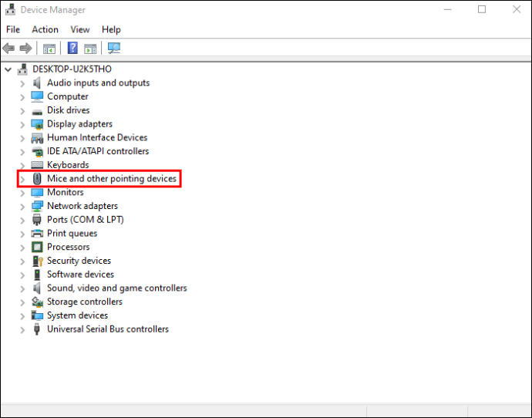This screenshot has width=532, height=418.
Task: Click the Back arrow toolbar icon
Action: [8, 48]
